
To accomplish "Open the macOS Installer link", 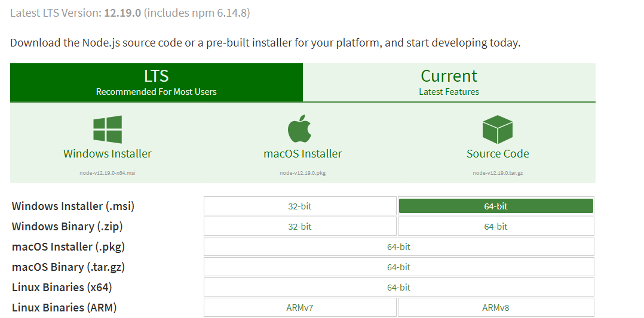I will [x=303, y=153].
